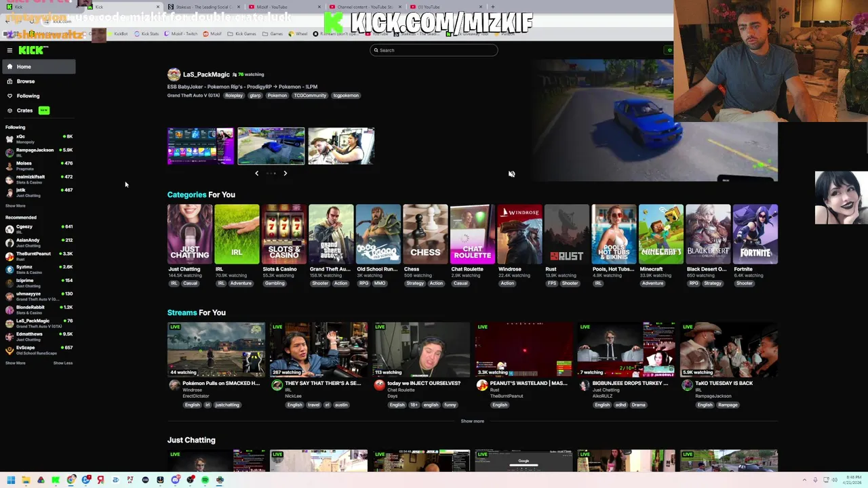Open PEANUT'S WASTELAND stream thumbnail
The width and height of the screenshot is (868, 488).
(524, 350)
